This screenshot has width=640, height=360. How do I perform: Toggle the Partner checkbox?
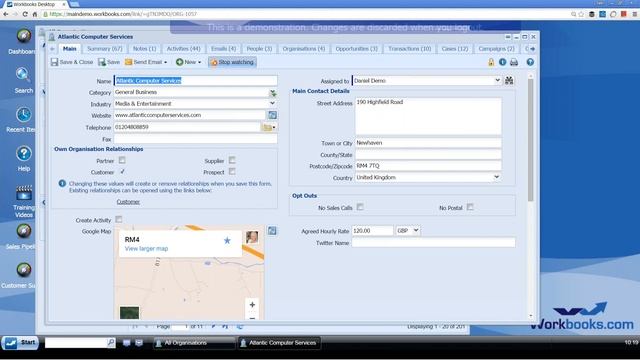click(x=122, y=160)
